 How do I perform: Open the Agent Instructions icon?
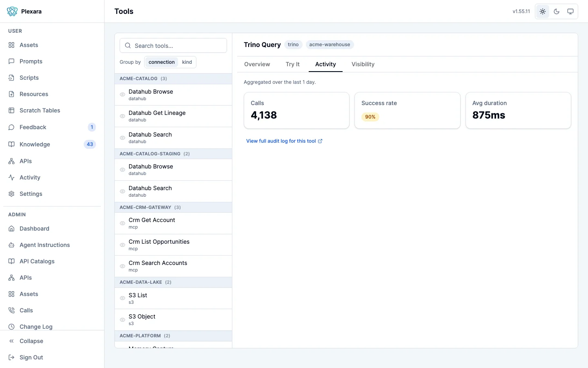pyautogui.click(x=11, y=245)
